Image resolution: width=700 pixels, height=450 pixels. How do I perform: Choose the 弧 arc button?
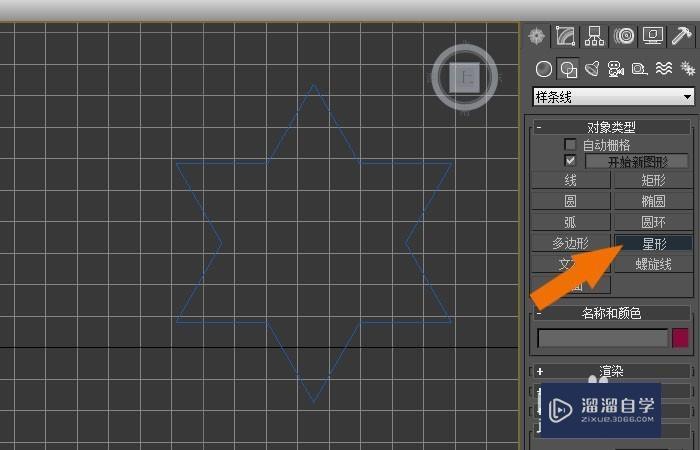pos(571,222)
